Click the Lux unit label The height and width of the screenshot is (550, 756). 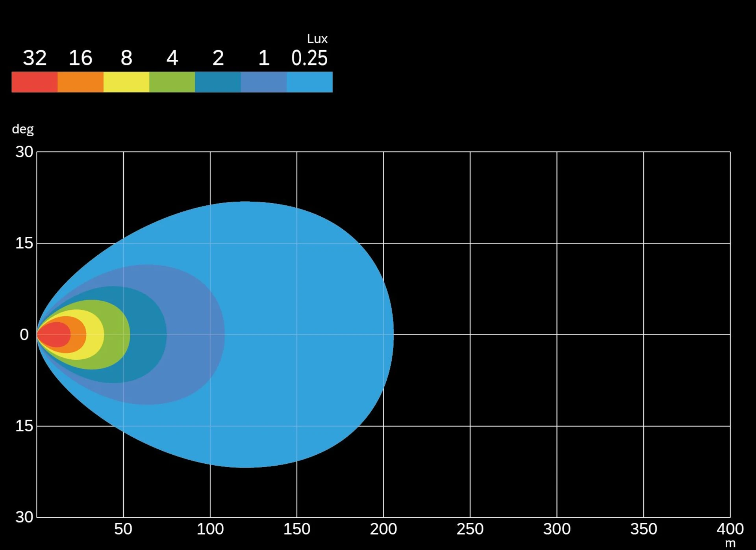pyautogui.click(x=317, y=39)
